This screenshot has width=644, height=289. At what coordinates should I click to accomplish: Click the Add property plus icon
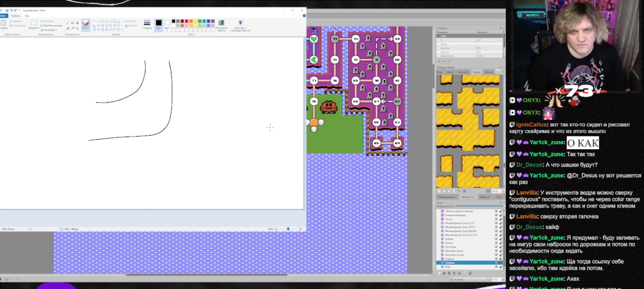[439, 61]
